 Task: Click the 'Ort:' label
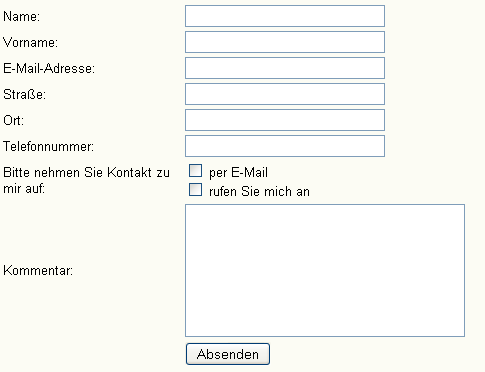14,120
